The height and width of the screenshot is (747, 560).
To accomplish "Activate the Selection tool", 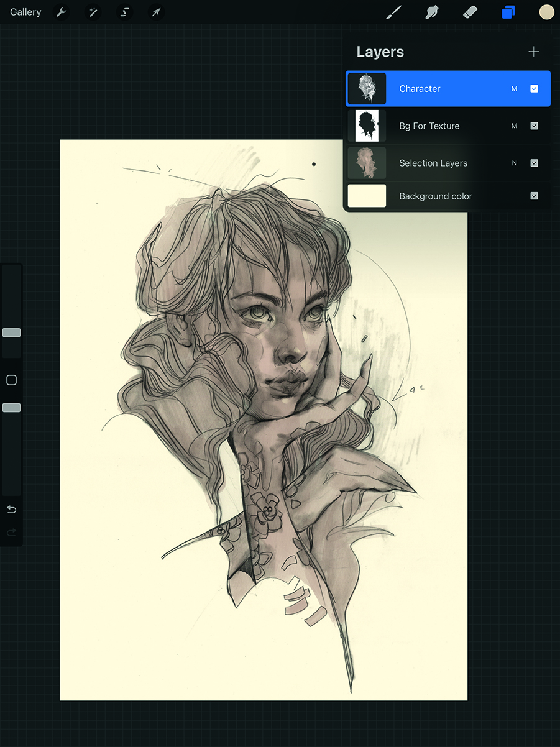I will pyautogui.click(x=125, y=12).
